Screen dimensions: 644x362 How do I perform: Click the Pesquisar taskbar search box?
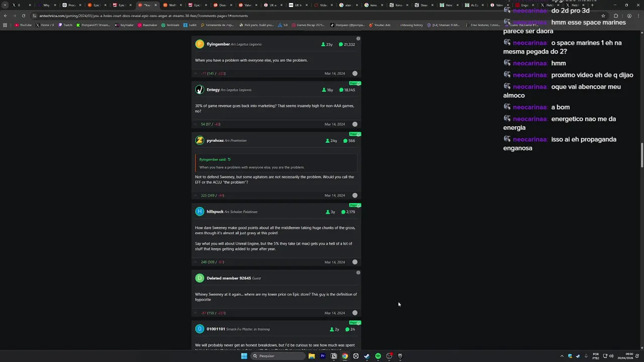278,356
